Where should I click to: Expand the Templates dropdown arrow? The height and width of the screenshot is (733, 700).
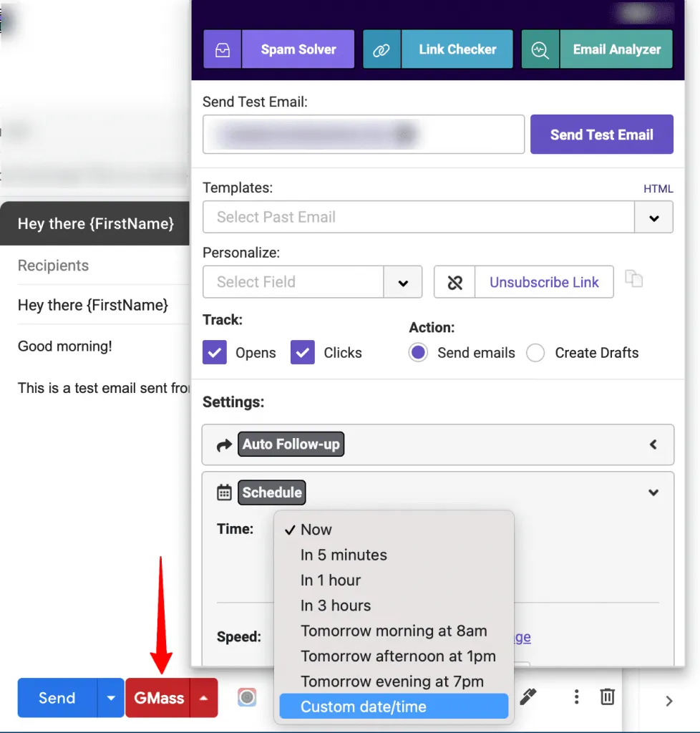[x=653, y=217]
